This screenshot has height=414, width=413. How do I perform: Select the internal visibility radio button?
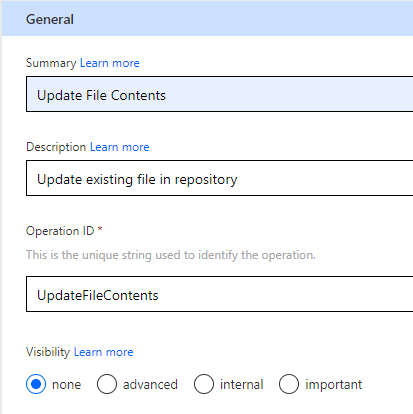point(204,384)
